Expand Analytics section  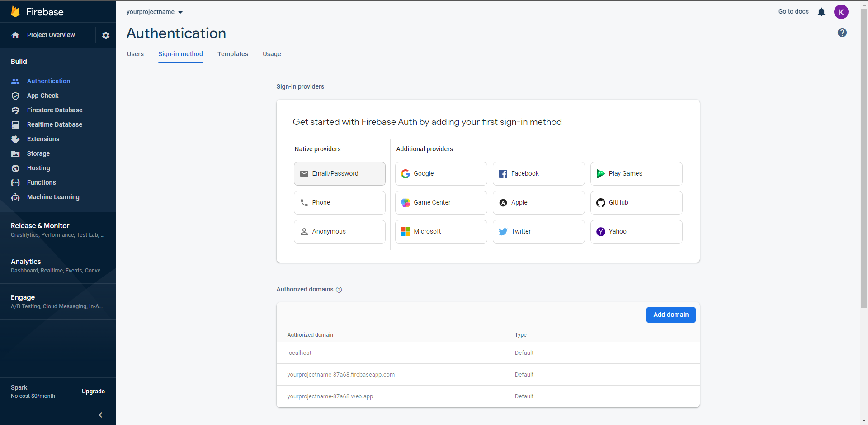[x=58, y=266]
